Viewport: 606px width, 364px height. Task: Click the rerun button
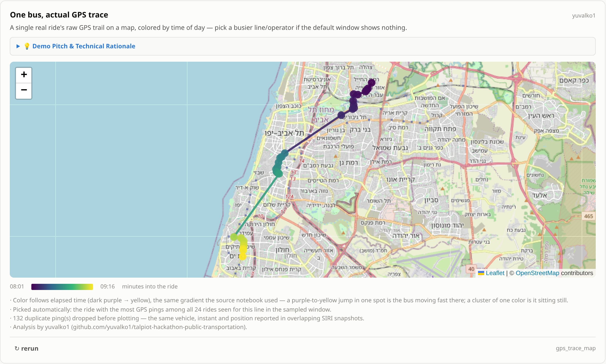click(x=26, y=349)
